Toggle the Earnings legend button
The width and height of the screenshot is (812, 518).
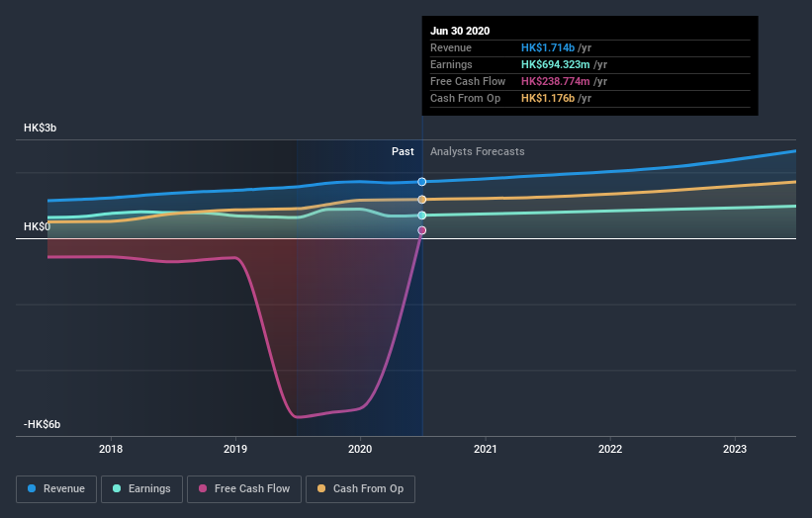tap(141, 489)
